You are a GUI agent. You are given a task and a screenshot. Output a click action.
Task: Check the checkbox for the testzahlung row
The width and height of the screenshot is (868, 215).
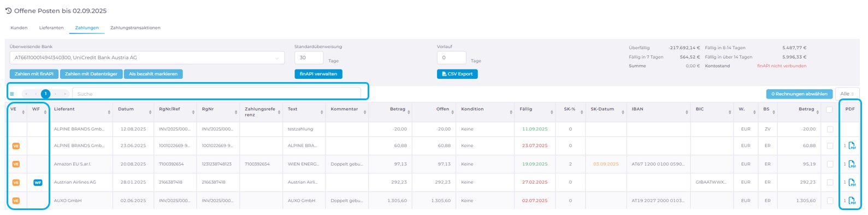pos(830,130)
